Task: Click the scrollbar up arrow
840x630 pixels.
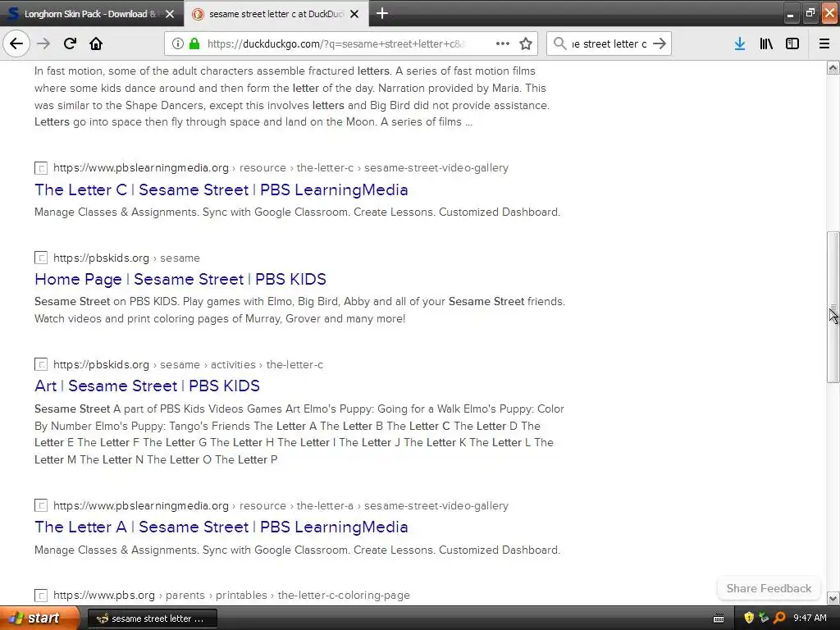Action: [x=833, y=67]
